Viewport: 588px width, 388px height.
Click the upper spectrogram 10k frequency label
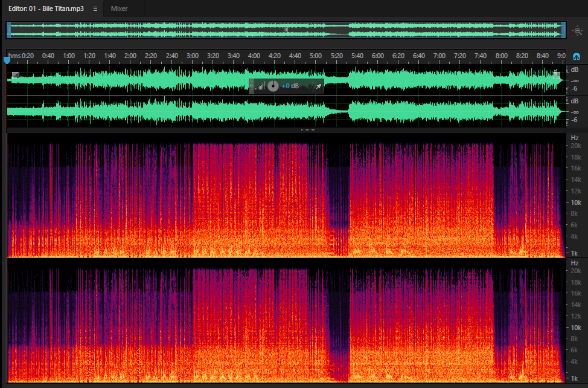576,202
